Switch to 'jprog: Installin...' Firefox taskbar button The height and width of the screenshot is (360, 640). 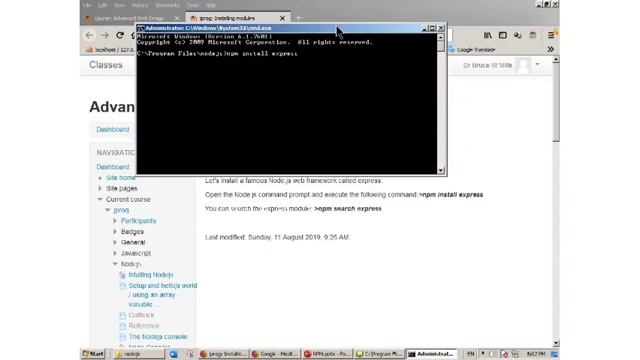tap(223, 354)
